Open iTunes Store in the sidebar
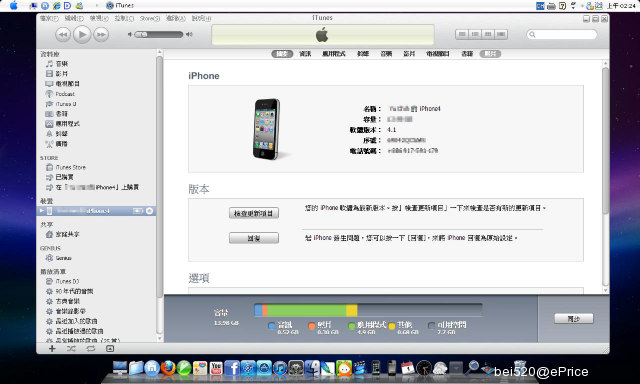The height and width of the screenshot is (384, 640). pyautogui.click(x=66, y=167)
